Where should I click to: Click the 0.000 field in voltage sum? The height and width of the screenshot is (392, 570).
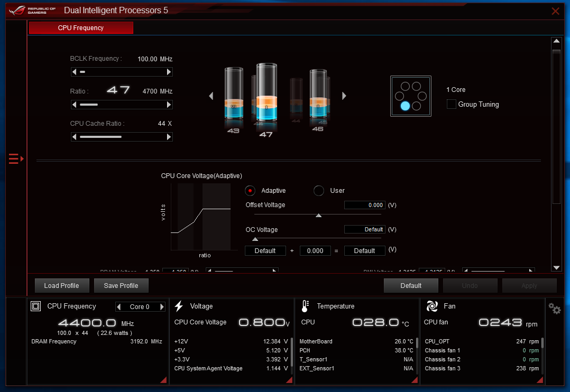click(315, 250)
